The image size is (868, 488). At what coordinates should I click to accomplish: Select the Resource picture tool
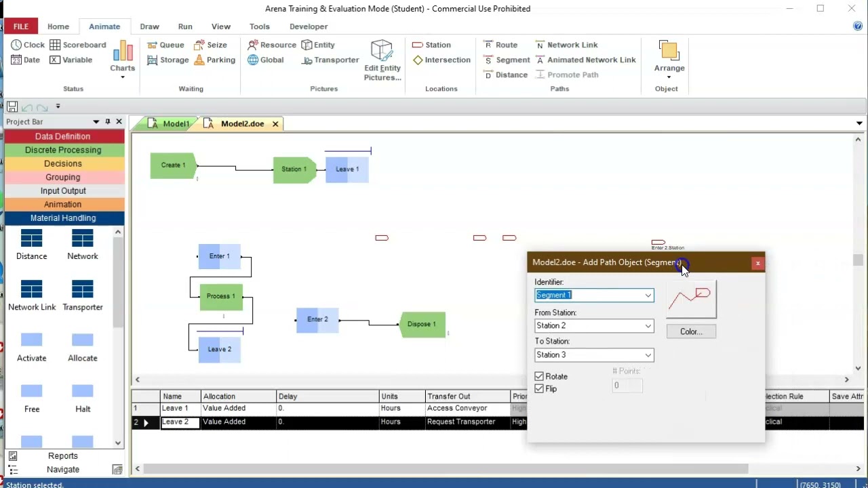click(253, 45)
